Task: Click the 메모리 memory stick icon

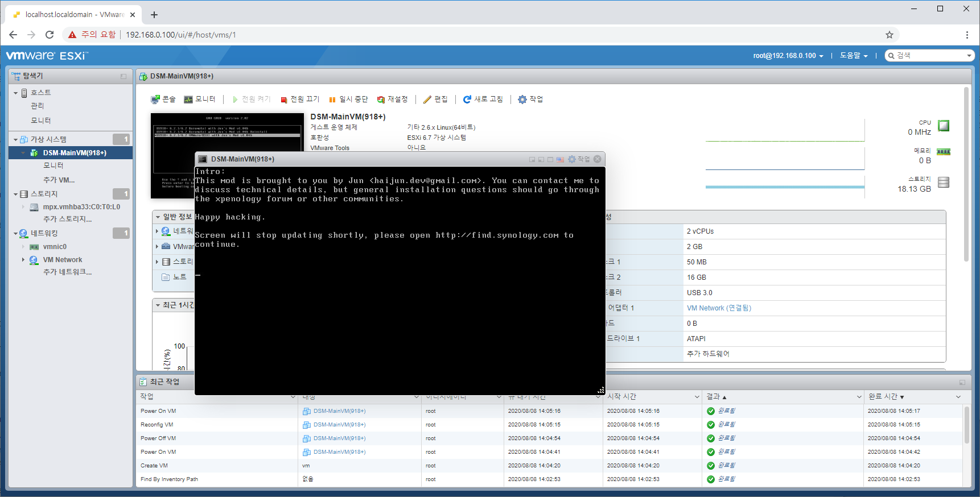Action: 944,152
